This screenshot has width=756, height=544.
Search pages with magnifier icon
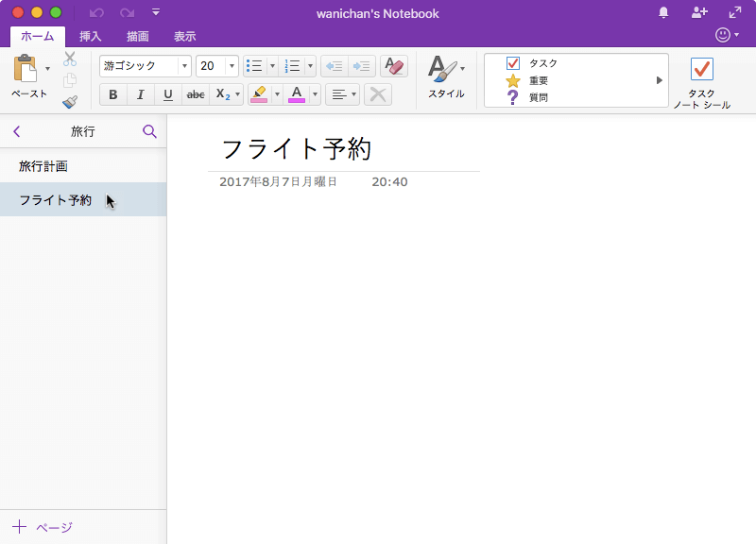click(149, 131)
